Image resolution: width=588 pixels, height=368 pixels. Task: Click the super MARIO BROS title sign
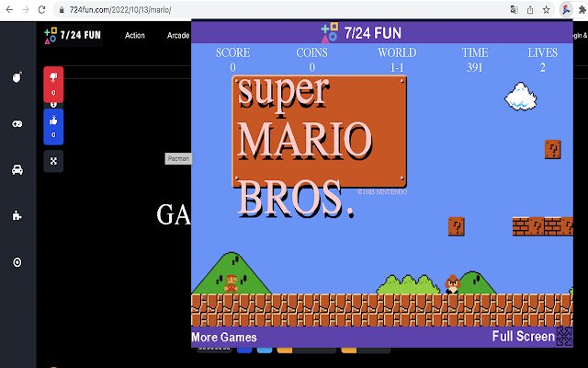[x=320, y=147]
